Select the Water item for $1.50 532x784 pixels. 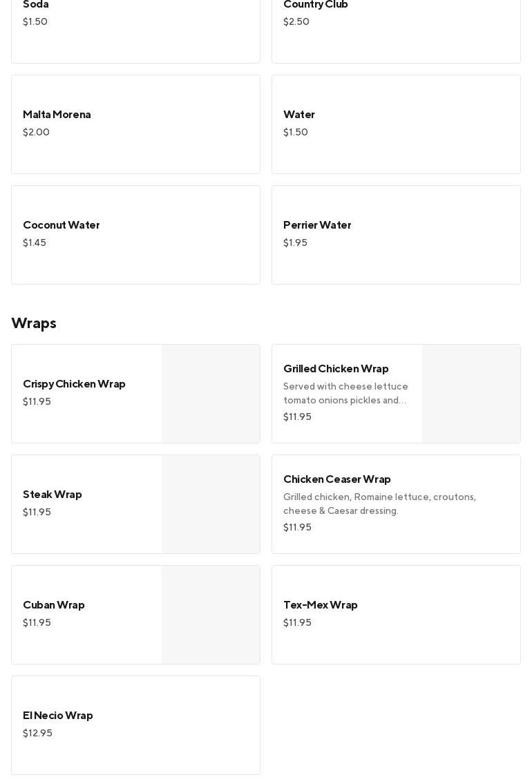[395, 124]
